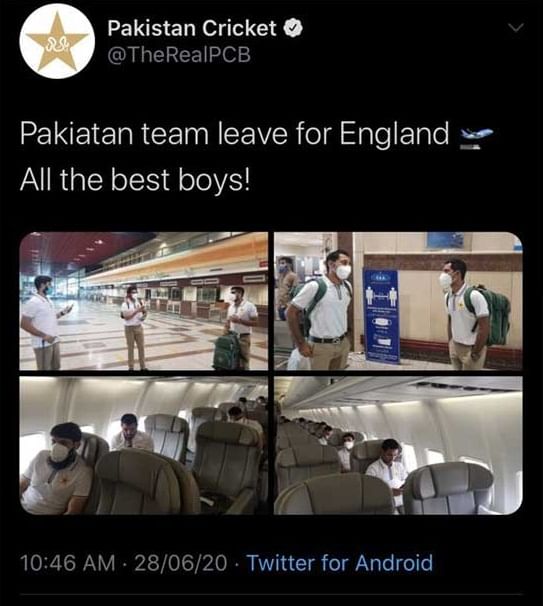Click the Twitter for Android source link
This screenshot has width=543, height=606.
340,563
